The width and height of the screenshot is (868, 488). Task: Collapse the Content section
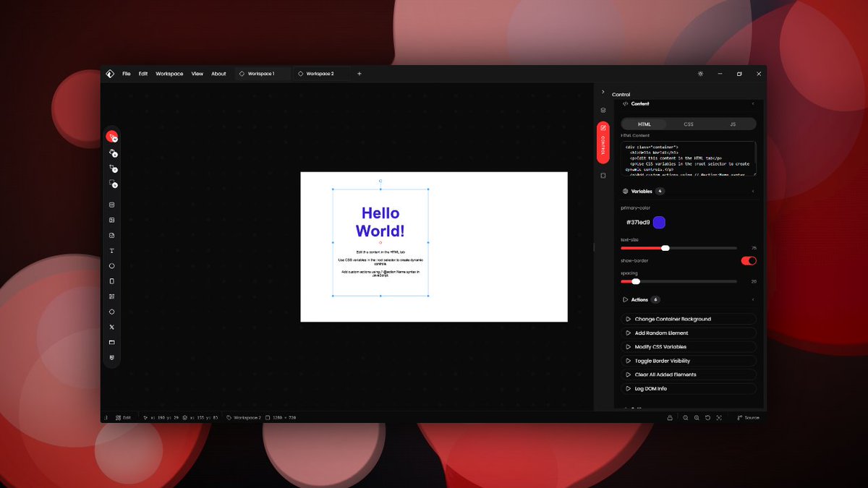753,104
